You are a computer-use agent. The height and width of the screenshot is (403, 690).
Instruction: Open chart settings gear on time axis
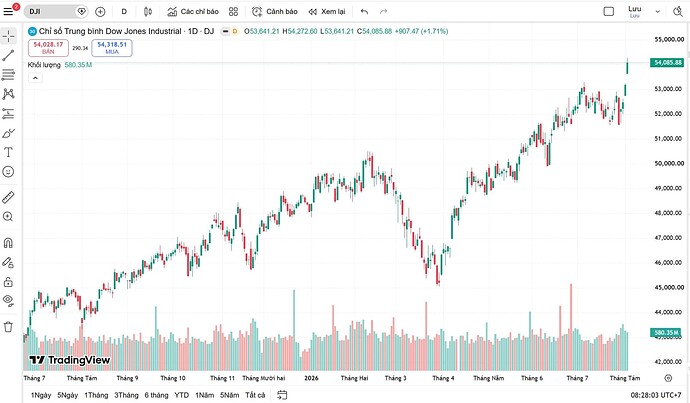tap(668, 378)
